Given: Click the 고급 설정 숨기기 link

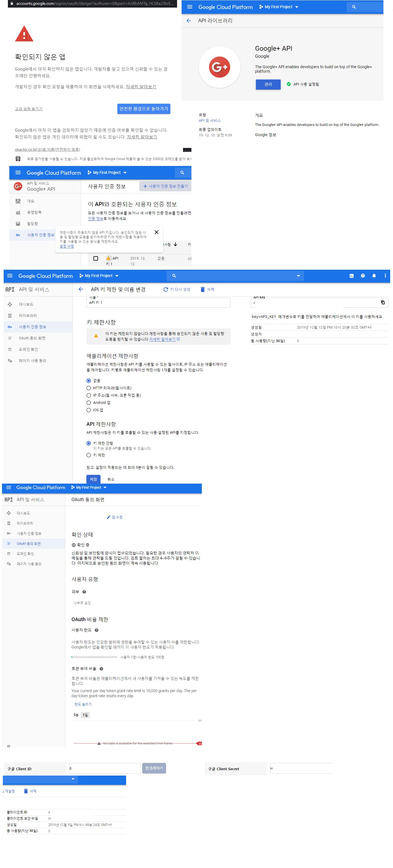Looking at the screenshot, I should [x=29, y=109].
